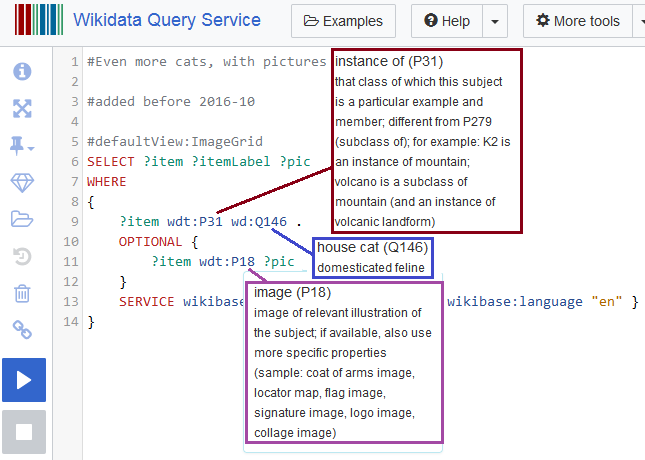The height and width of the screenshot is (460, 645).
Task: Click wikibase:language on line 13
Action: (515, 302)
